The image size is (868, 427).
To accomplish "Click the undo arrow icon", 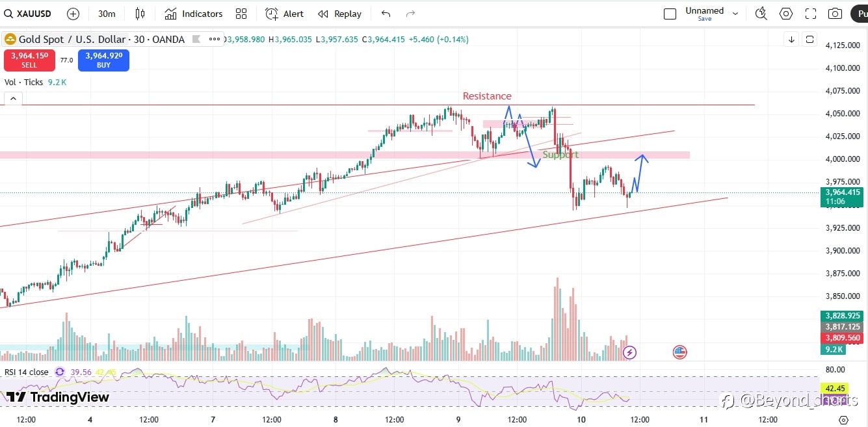I will (x=386, y=14).
